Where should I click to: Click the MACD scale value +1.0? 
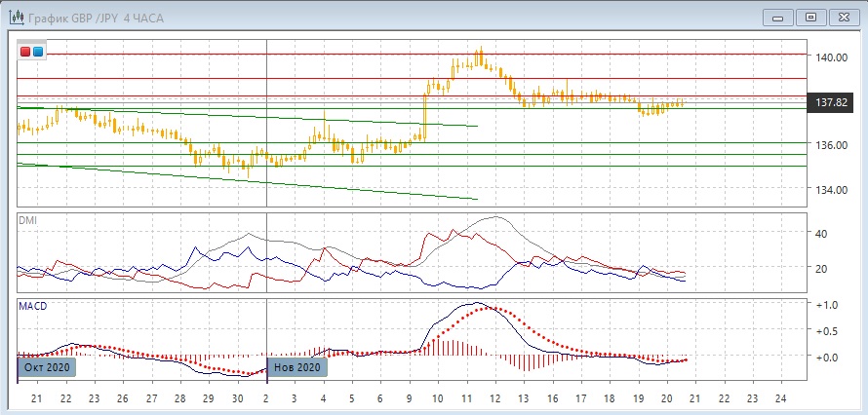tap(825, 305)
